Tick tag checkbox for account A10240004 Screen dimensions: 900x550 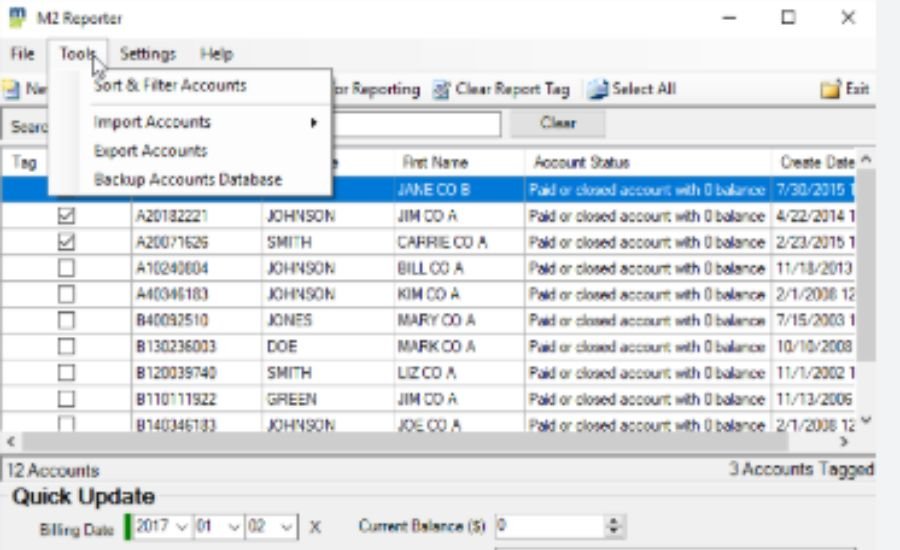tap(66, 268)
